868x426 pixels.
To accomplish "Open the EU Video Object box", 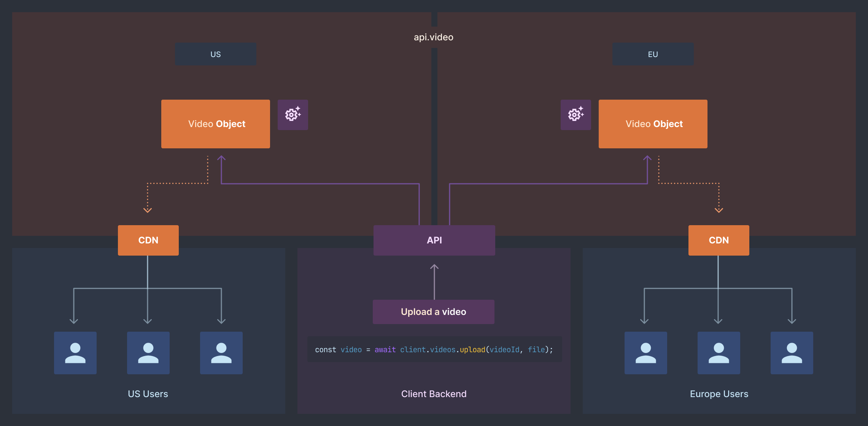I will pyautogui.click(x=653, y=124).
